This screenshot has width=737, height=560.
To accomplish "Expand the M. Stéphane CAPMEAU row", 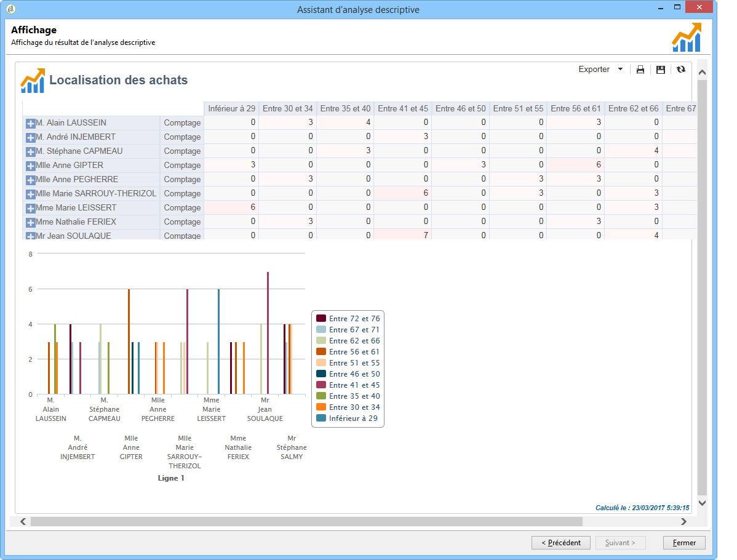I will point(30,151).
